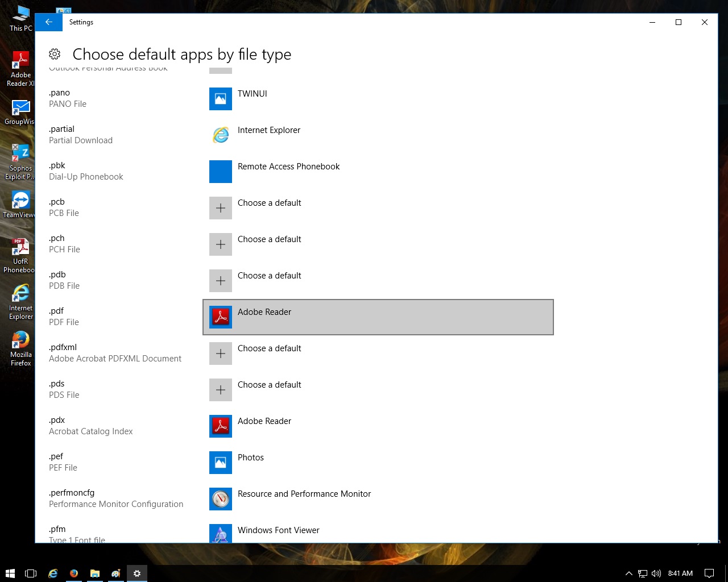The width and height of the screenshot is (728, 582).
Task: Click Remote Access Phonebook default app
Action: pyautogui.click(x=378, y=172)
